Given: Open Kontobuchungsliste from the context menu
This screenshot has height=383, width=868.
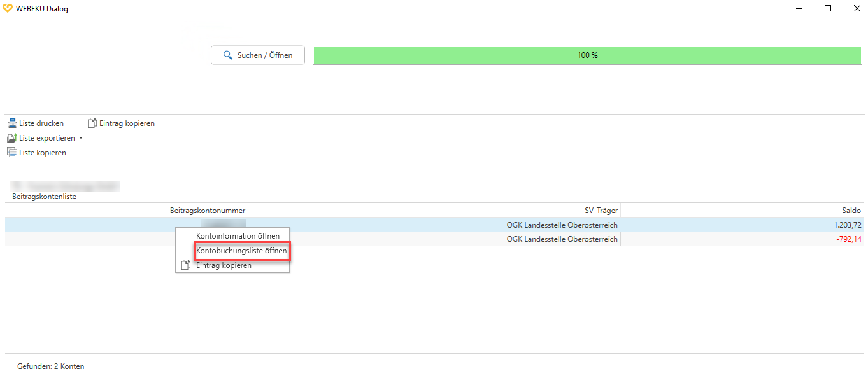Looking at the screenshot, I should pos(242,251).
